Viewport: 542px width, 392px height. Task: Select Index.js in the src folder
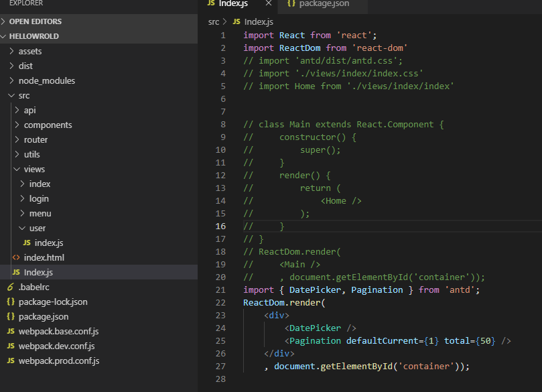pos(99,273)
